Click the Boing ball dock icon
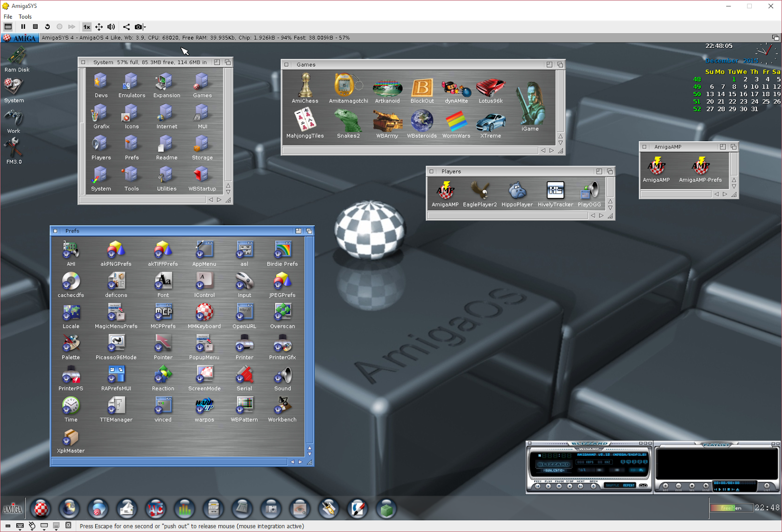The width and height of the screenshot is (782, 532). (42, 509)
